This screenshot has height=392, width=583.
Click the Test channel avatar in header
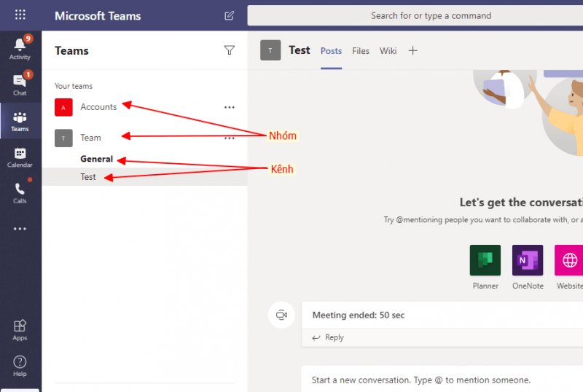point(270,50)
